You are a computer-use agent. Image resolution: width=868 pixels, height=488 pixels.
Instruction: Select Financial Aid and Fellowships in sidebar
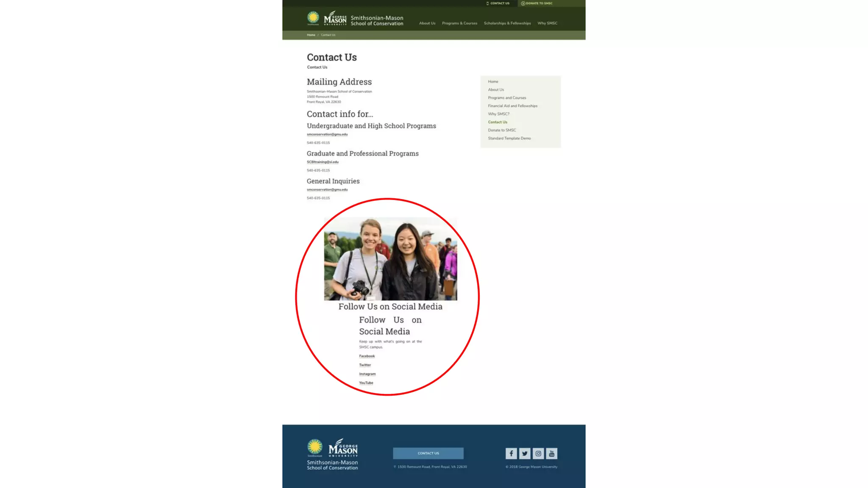pyautogui.click(x=512, y=106)
